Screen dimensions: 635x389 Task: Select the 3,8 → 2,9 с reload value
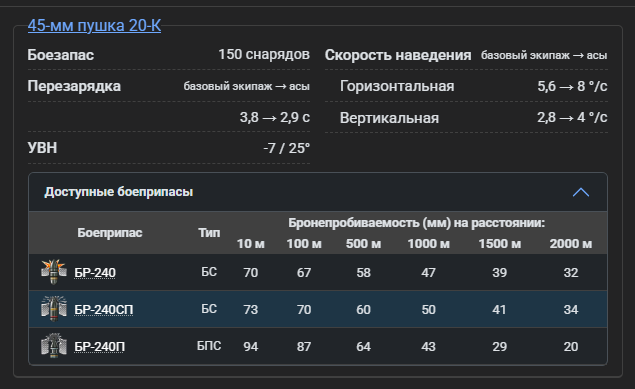(275, 117)
